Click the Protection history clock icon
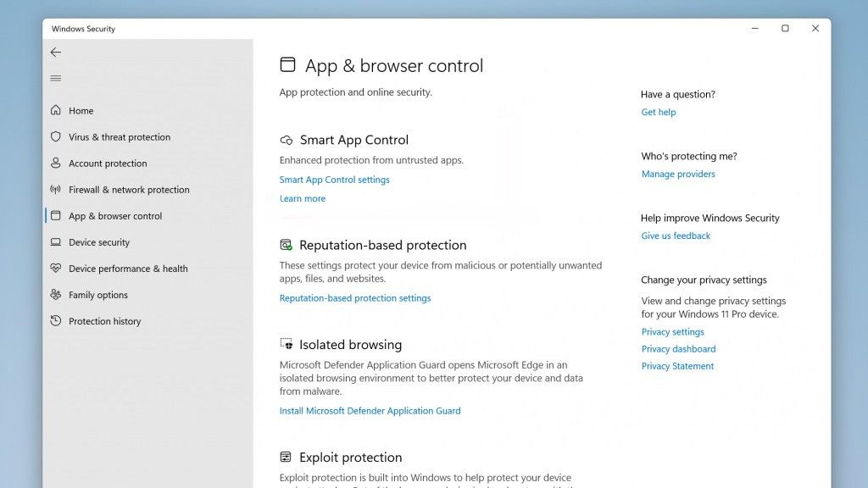Screen dimensions: 868x488 click(x=56, y=321)
